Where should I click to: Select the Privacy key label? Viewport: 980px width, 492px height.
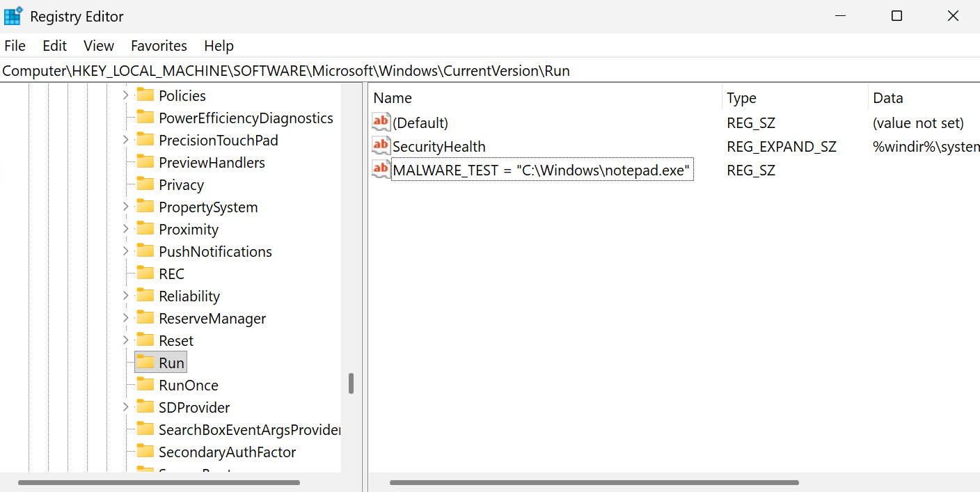[x=181, y=185]
